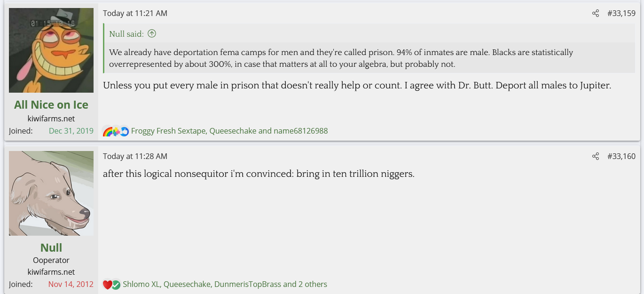Open permalink for post #33,160

coord(621,156)
